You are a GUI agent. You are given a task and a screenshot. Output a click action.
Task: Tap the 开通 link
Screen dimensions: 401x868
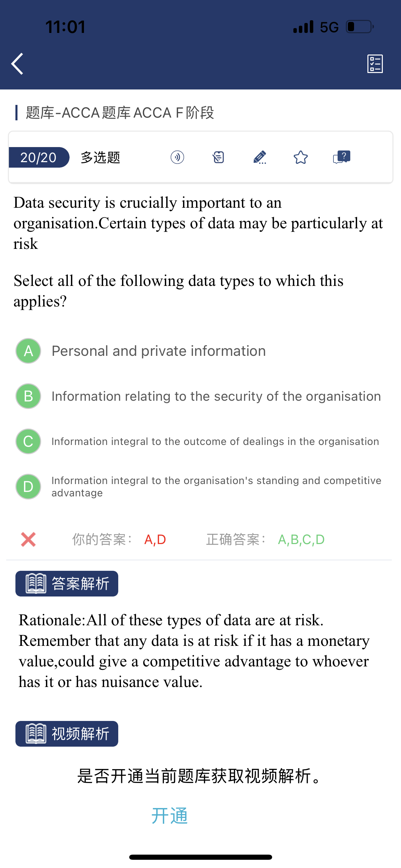pos(170,816)
